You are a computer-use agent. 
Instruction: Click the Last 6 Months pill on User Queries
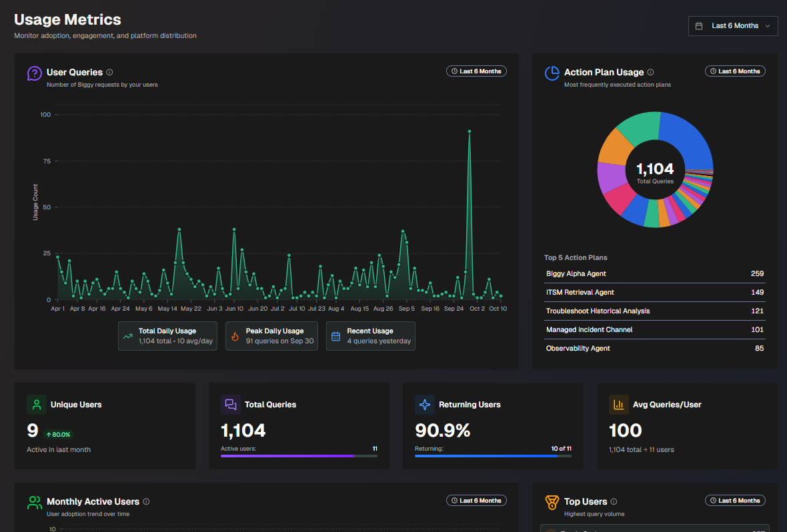476,71
